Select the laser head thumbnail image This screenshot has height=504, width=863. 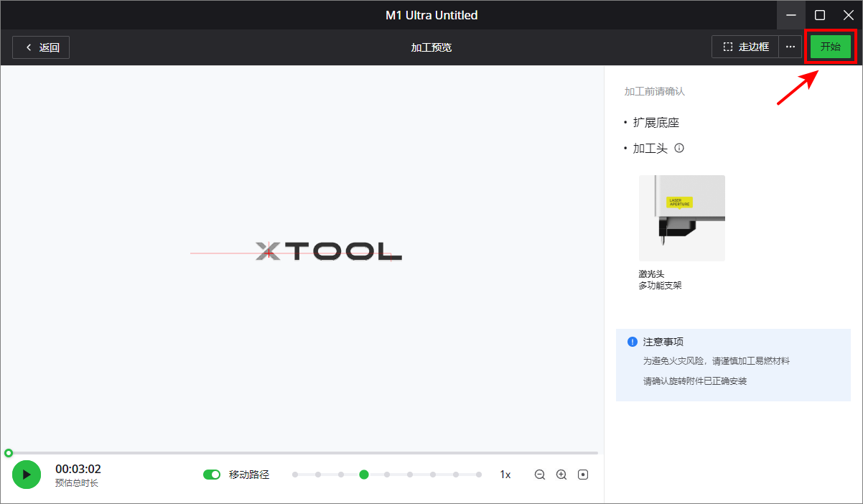tap(682, 218)
